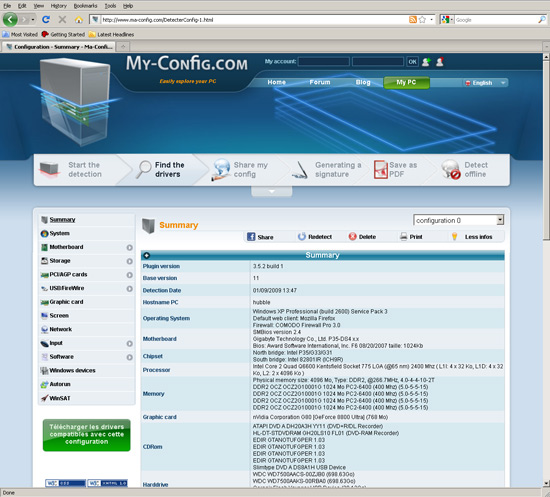This screenshot has width=550, height=497.
Task: Click Save as PDF step
Action: [396, 169]
